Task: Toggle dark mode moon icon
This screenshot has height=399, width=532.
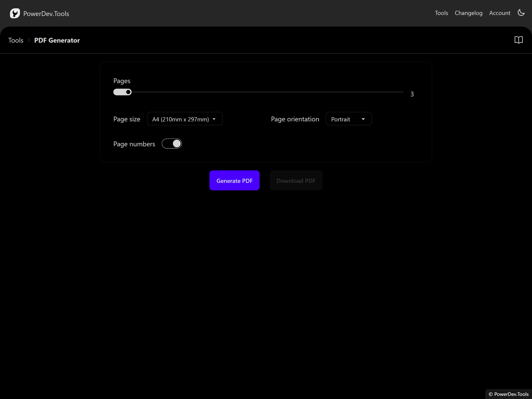Action: coord(521,13)
